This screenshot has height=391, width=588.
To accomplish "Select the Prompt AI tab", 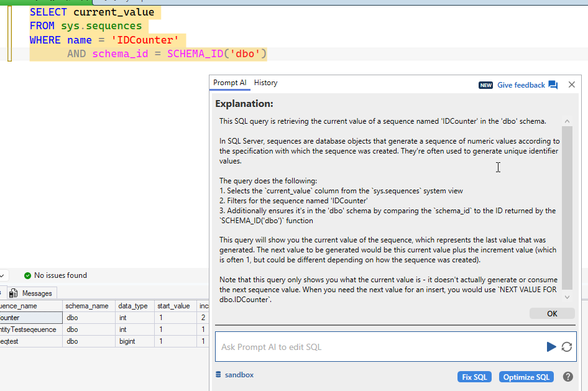I will point(229,83).
